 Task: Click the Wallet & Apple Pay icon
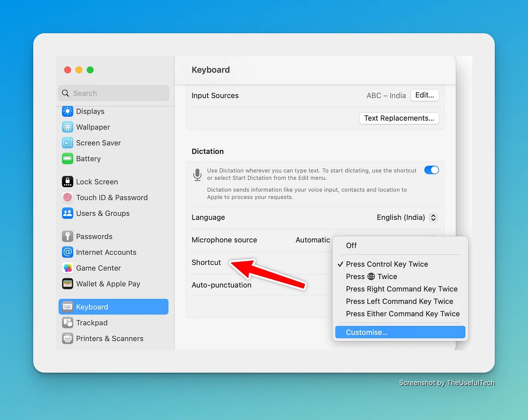coord(68,284)
